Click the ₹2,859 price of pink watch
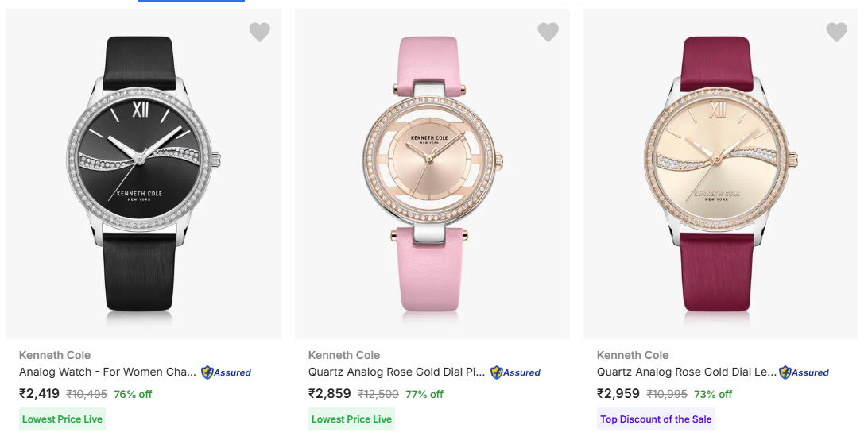868x440 pixels. click(x=329, y=393)
